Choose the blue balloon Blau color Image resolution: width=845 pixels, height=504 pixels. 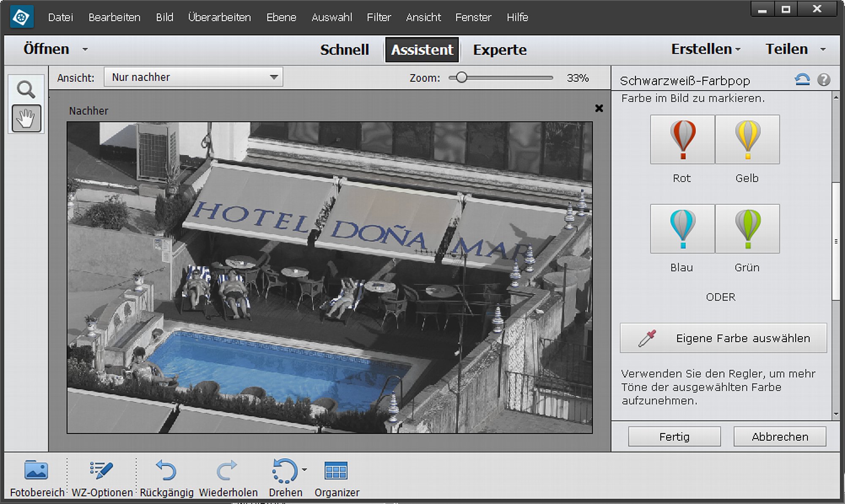tap(682, 229)
